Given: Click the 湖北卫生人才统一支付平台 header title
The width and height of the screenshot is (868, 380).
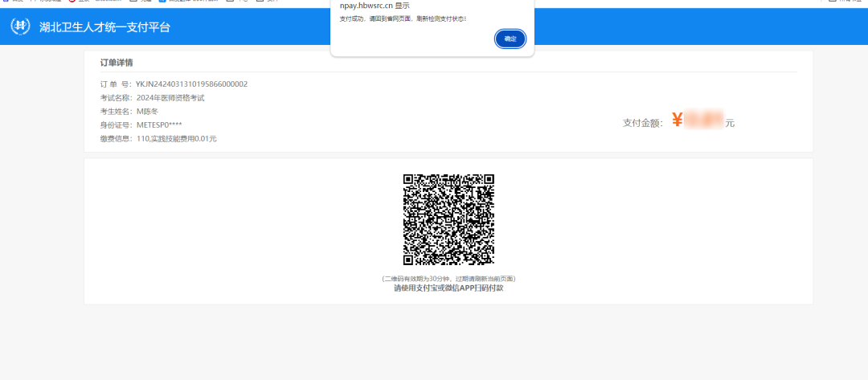Looking at the screenshot, I should (104, 27).
